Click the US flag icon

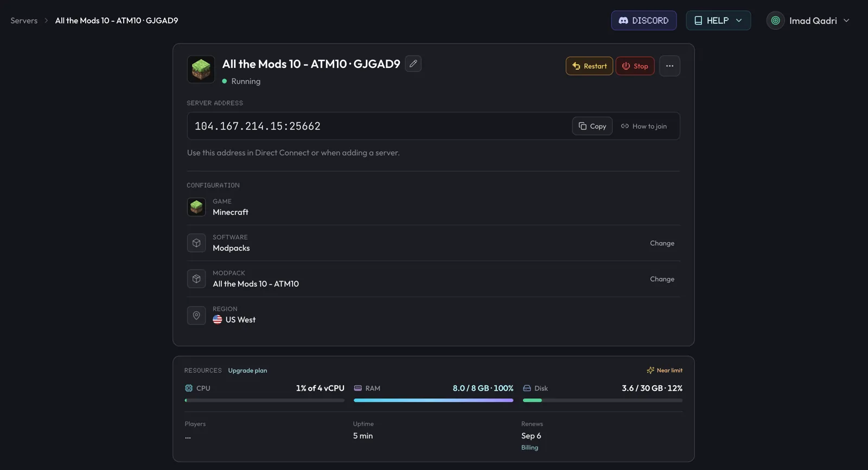point(218,320)
